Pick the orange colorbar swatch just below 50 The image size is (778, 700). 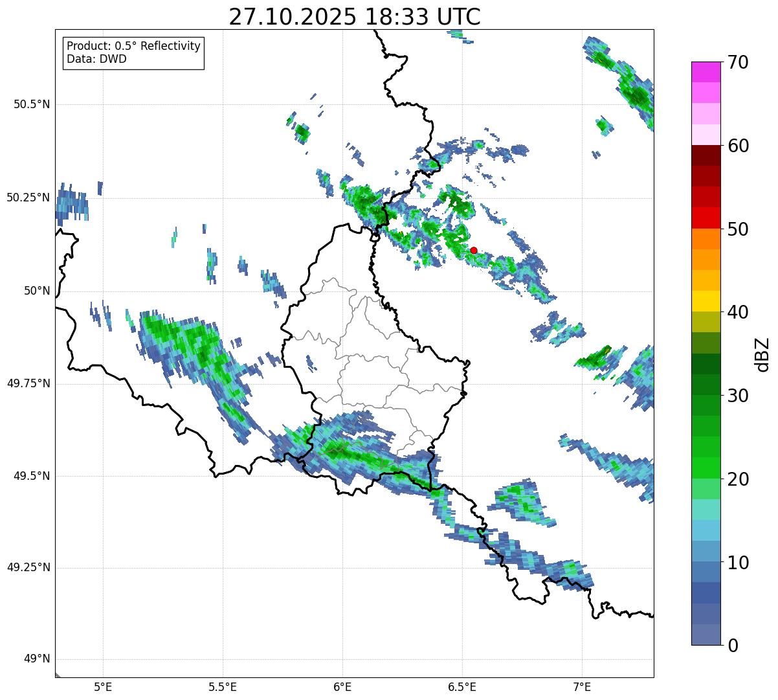tap(706, 239)
